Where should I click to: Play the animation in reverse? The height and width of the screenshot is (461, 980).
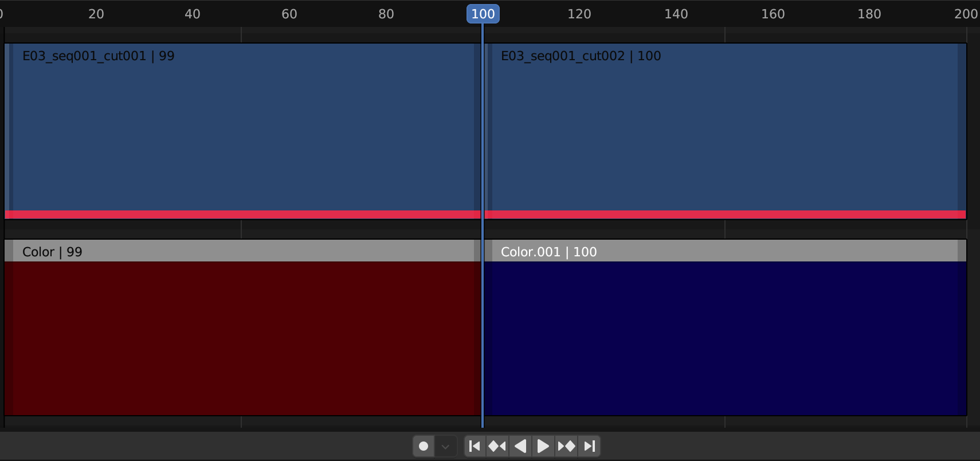point(520,446)
